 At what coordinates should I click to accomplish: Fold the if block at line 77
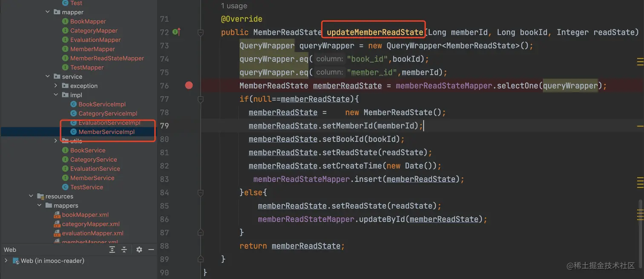(201, 99)
